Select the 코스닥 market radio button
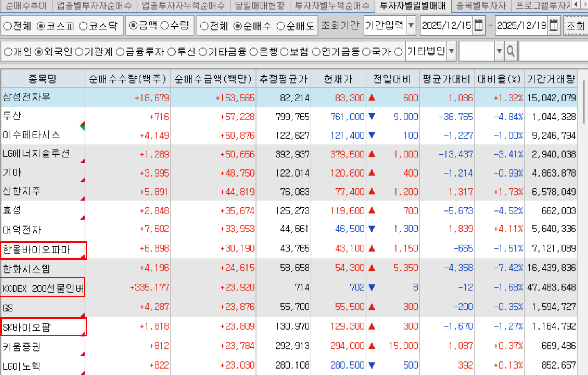 [83, 26]
